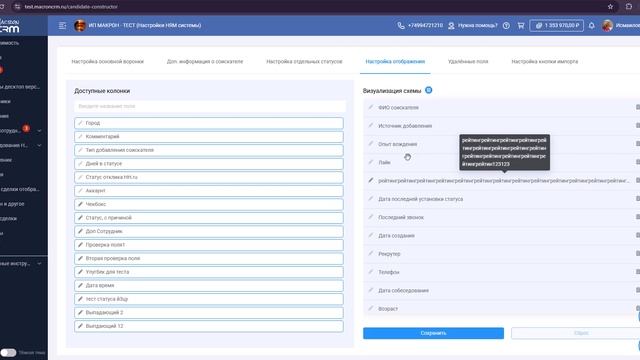Select the Проверка поля1 column row
Screen dimensions: 640x360
click(x=209, y=245)
